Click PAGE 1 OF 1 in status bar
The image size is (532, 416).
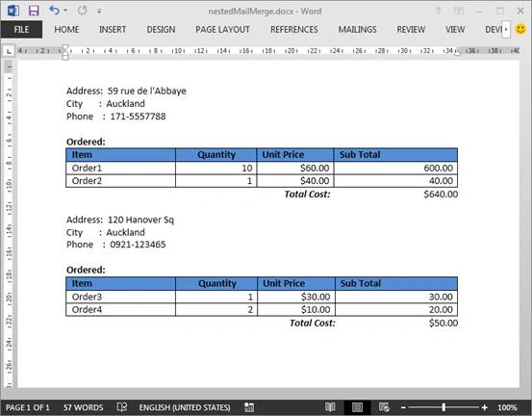pyautogui.click(x=28, y=407)
